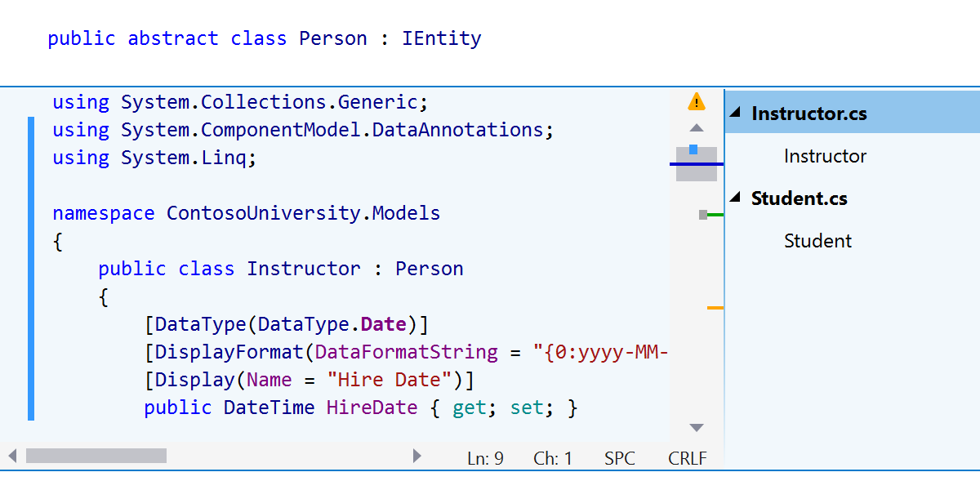Select the Student class item
Image resolution: width=980 pixels, height=490 pixels.
(817, 240)
